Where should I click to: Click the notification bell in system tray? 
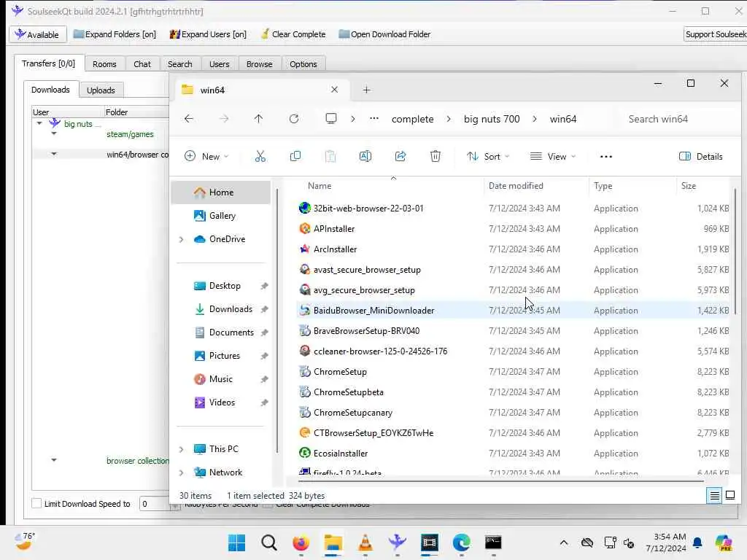697,542
